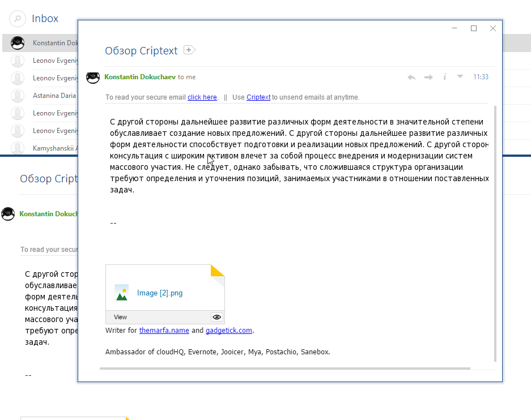The width and height of the screenshot is (531, 420).
Task: Close the message popup window
Action: click(493, 28)
